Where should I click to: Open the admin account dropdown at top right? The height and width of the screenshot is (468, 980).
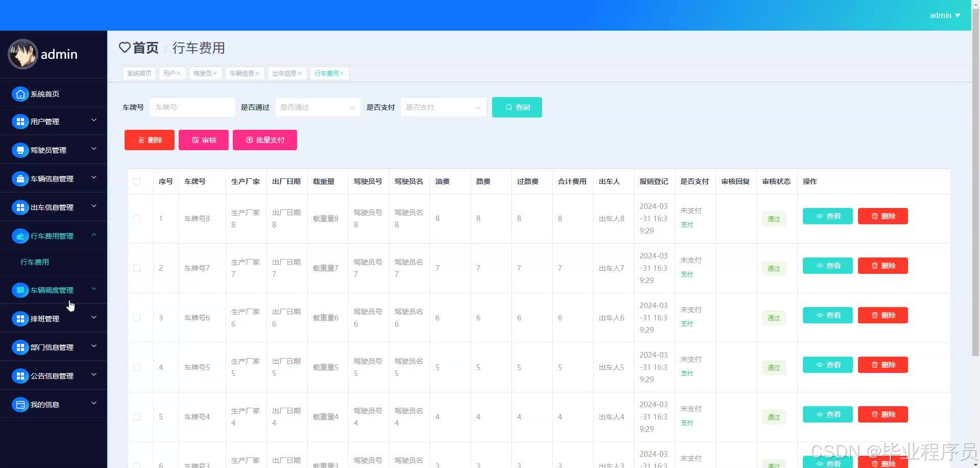(x=945, y=15)
